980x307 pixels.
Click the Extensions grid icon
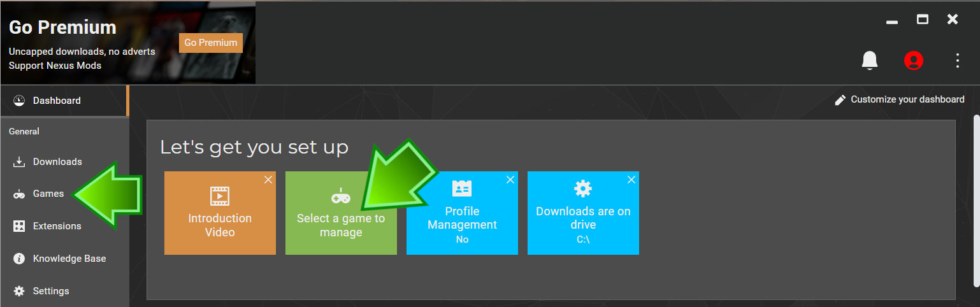point(19,226)
